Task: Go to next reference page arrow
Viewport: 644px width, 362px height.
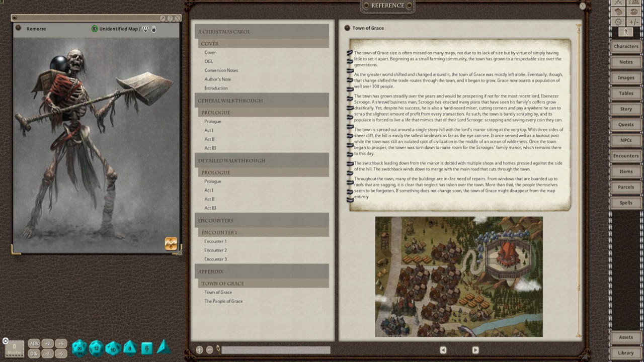Action: (x=475, y=350)
